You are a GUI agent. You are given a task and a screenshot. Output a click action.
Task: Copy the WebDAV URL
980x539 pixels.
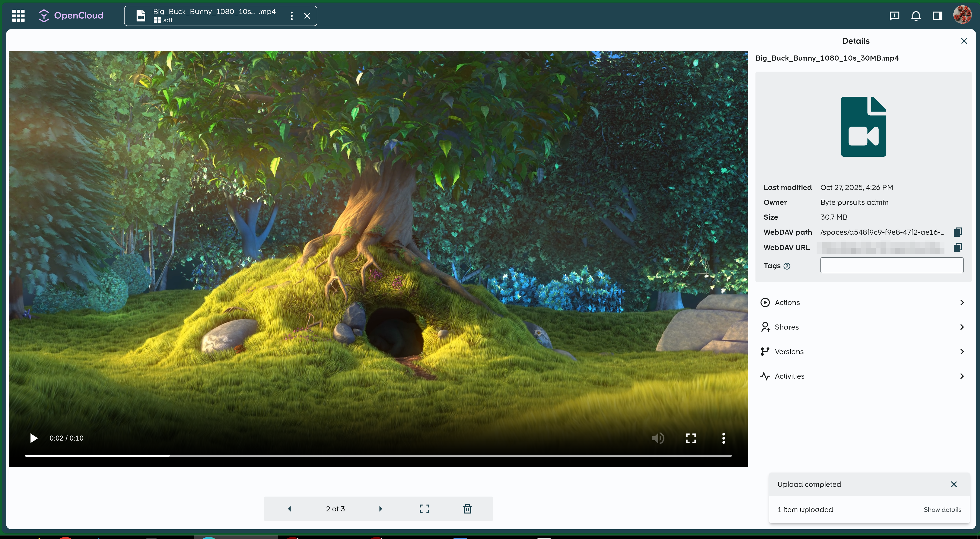click(958, 247)
